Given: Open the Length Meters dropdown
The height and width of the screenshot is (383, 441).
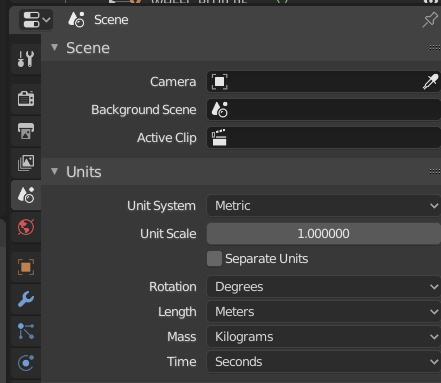Looking at the screenshot, I should tap(324, 312).
